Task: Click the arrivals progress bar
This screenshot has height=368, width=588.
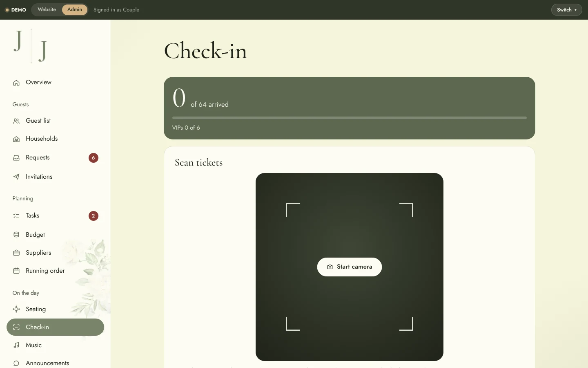Action: [x=350, y=118]
